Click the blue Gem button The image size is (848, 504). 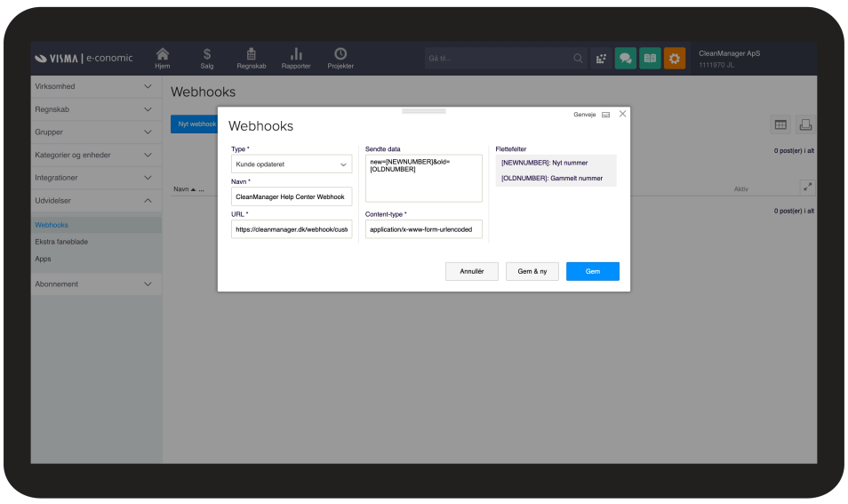point(592,271)
